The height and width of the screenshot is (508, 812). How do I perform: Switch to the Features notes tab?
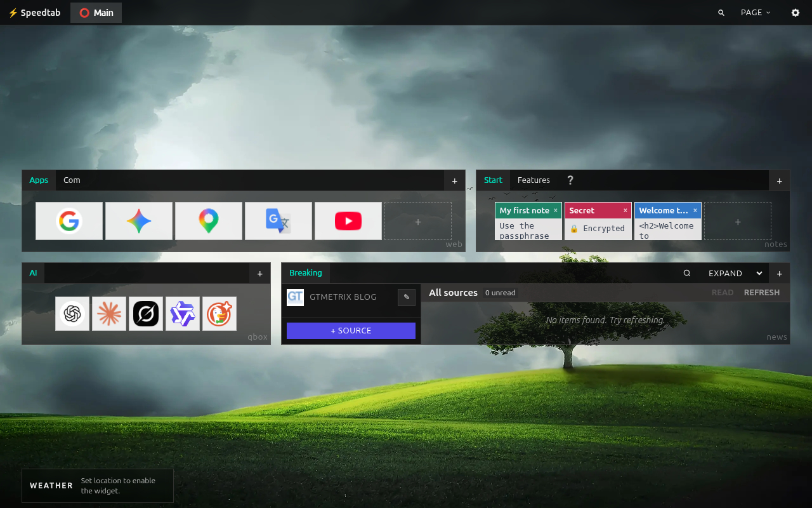pyautogui.click(x=534, y=180)
